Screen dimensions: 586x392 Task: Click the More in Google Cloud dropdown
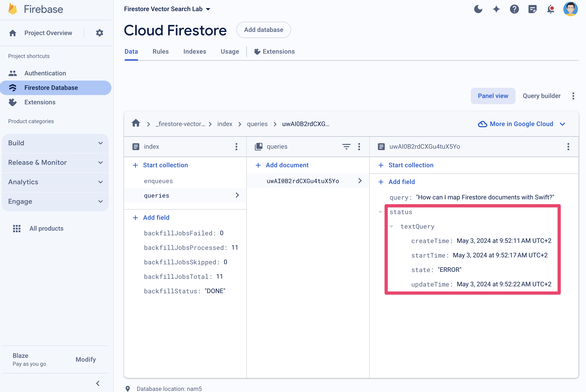(522, 124)
